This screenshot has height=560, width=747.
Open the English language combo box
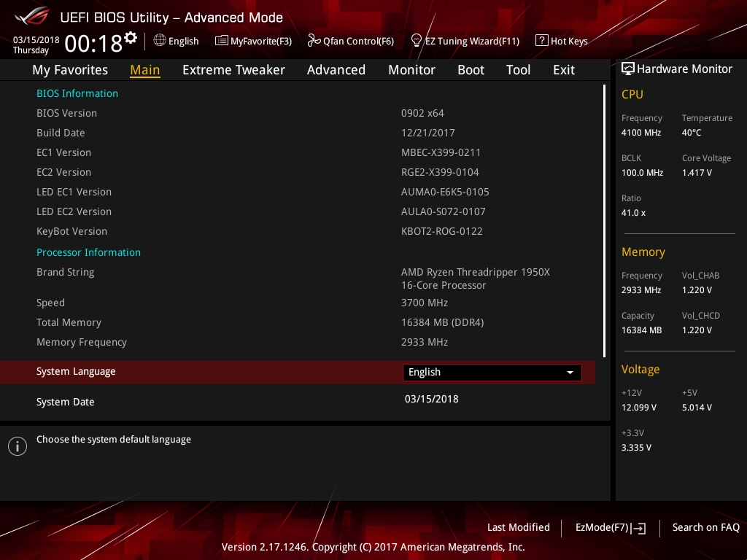pos(492,373)
